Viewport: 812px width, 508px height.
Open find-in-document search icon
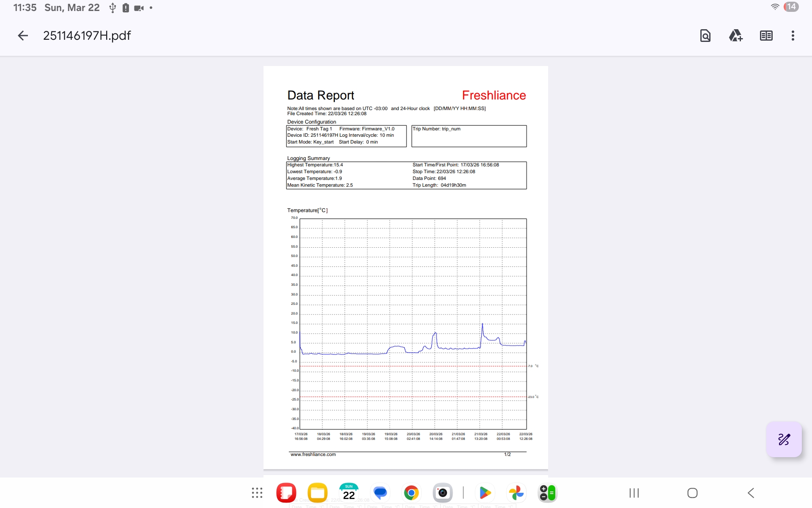pyautogui.click(x=705, y=36)
